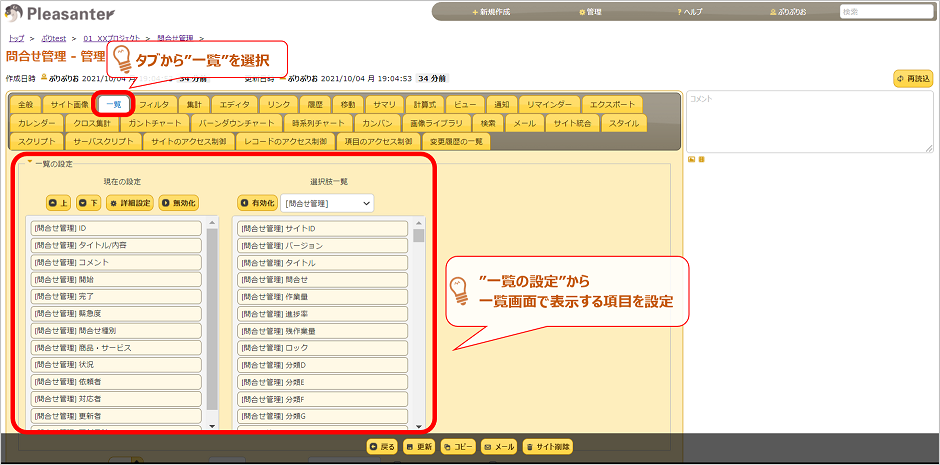Click the image insert icon below comment
The width and height of the screenshot is (940, 465).
coord(691,159)
